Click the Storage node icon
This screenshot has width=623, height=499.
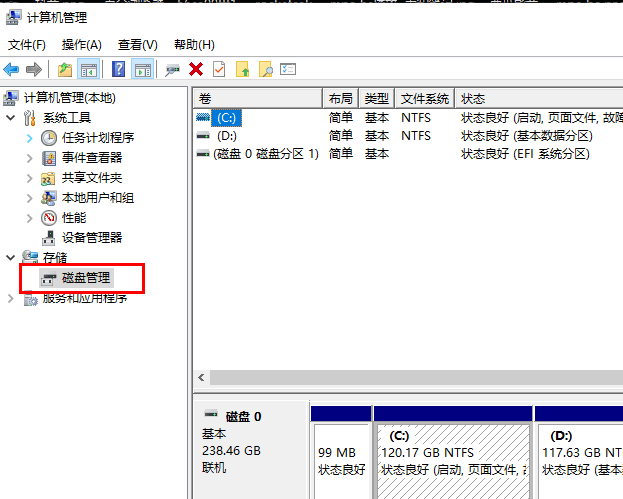(x=30, y=257)
